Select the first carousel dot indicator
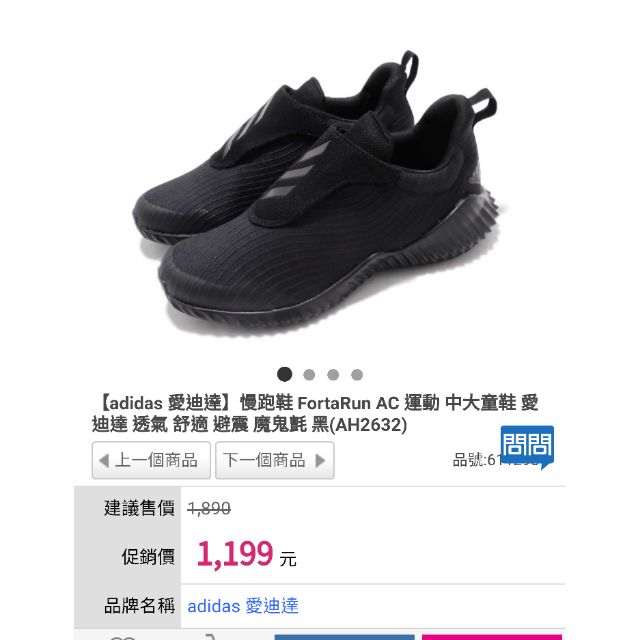This screenshot has width=640, height=640. (x=284, y=374)
